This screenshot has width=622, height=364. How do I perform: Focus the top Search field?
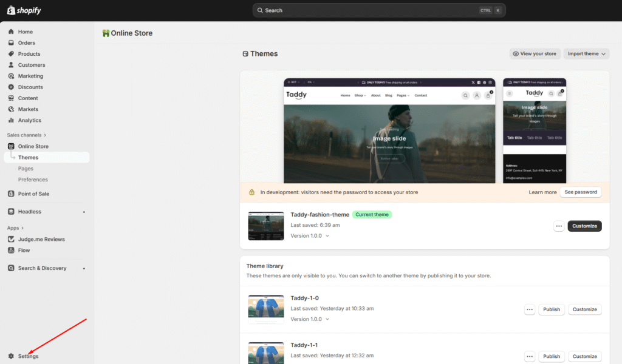pyautogui.click(x=379, y=10)
